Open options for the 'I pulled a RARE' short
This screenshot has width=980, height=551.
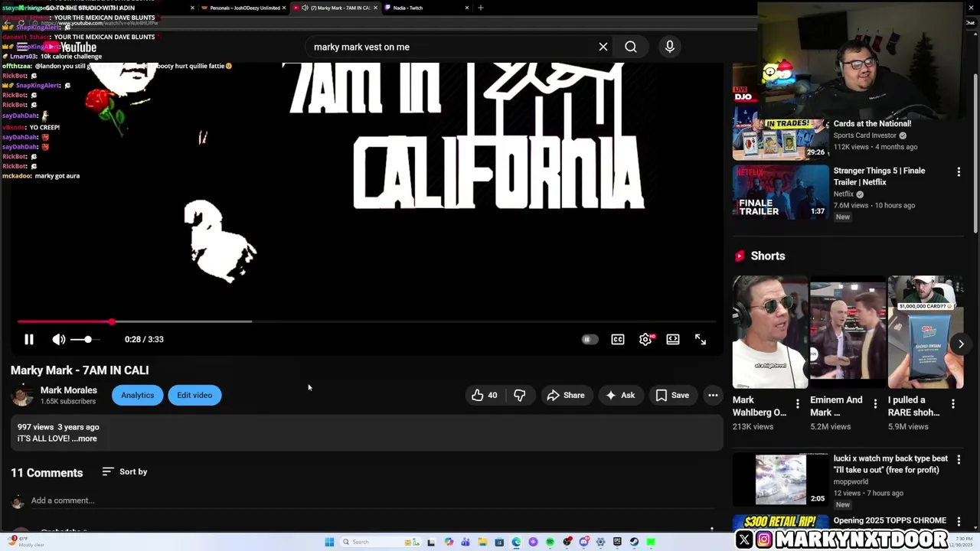(x=953, y=403)
